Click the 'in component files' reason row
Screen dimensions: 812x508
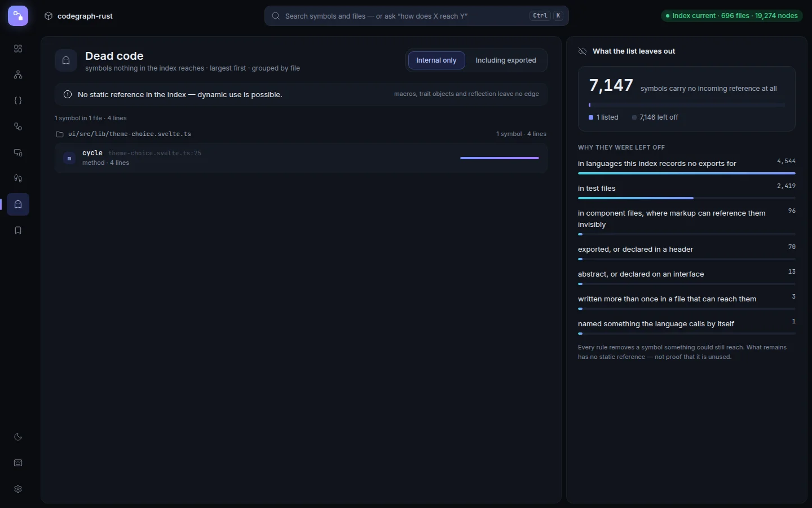687,222
